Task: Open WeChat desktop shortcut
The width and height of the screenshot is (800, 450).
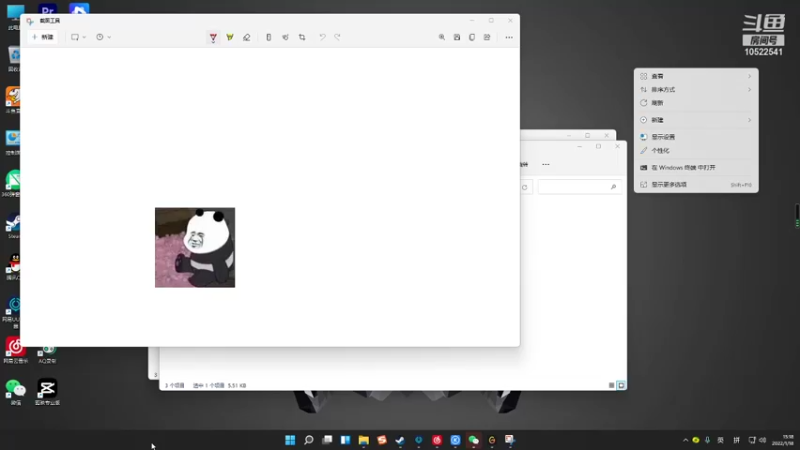Action: point(15,392)
